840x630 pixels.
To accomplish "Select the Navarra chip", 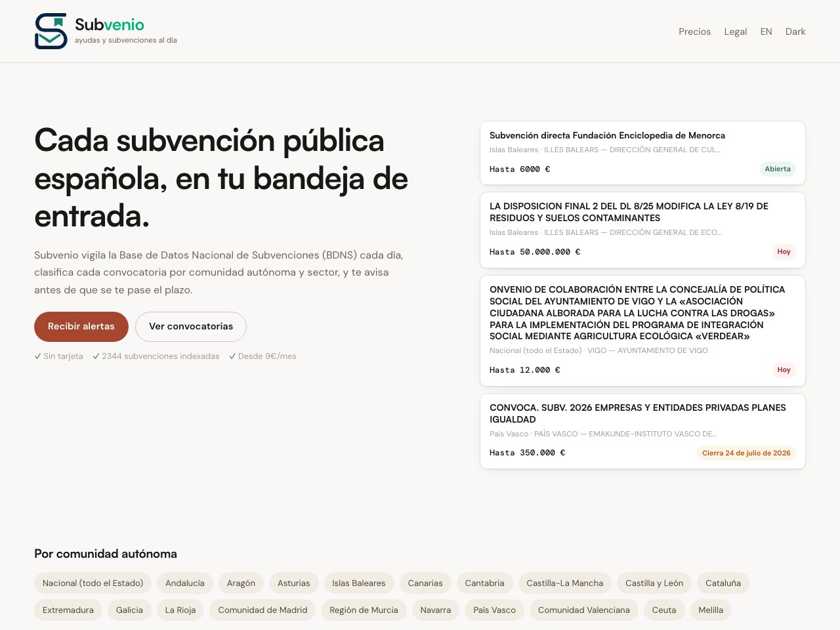I will (436, 610).
